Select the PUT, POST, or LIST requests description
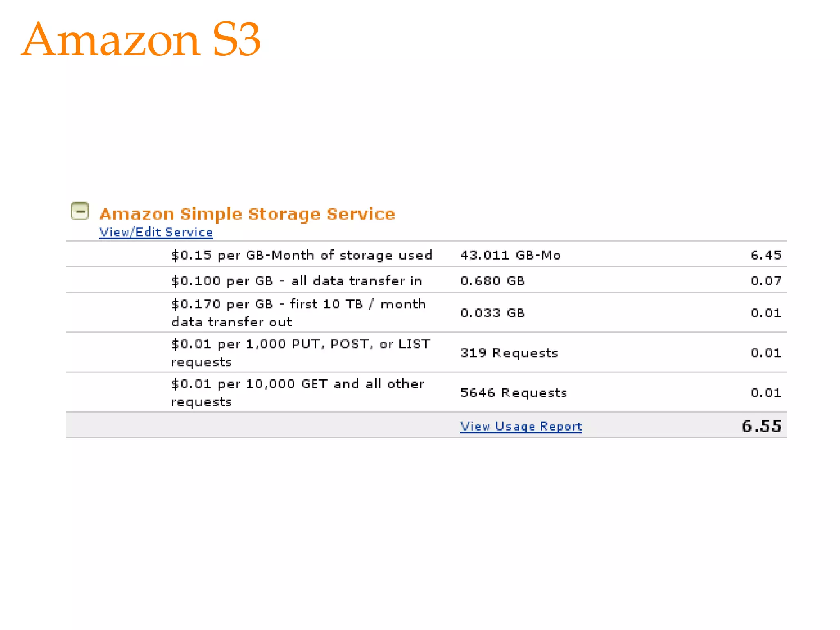This screenshot has height=630, width=840. (x=301, y=353)
